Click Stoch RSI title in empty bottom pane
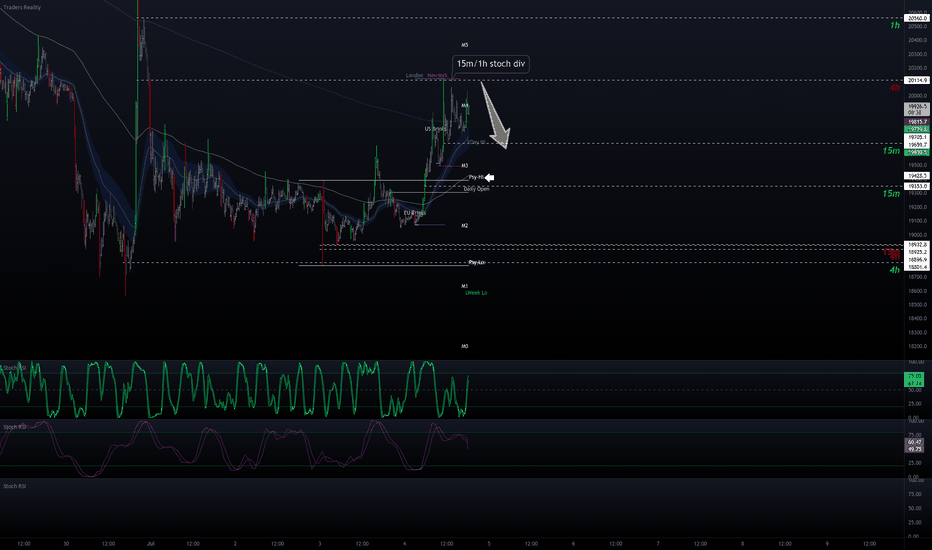932x550 pixels. point(14,486)
